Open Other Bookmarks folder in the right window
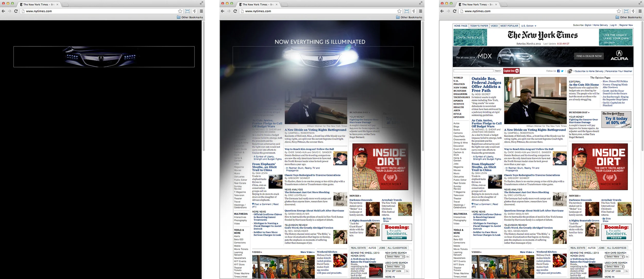The image size is (644, 279). [x=629, y=17]
